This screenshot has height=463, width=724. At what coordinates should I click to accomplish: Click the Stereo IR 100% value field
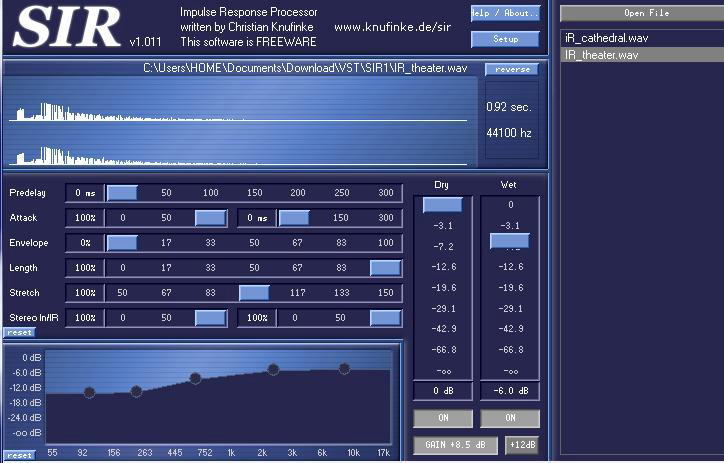(257, 318)
